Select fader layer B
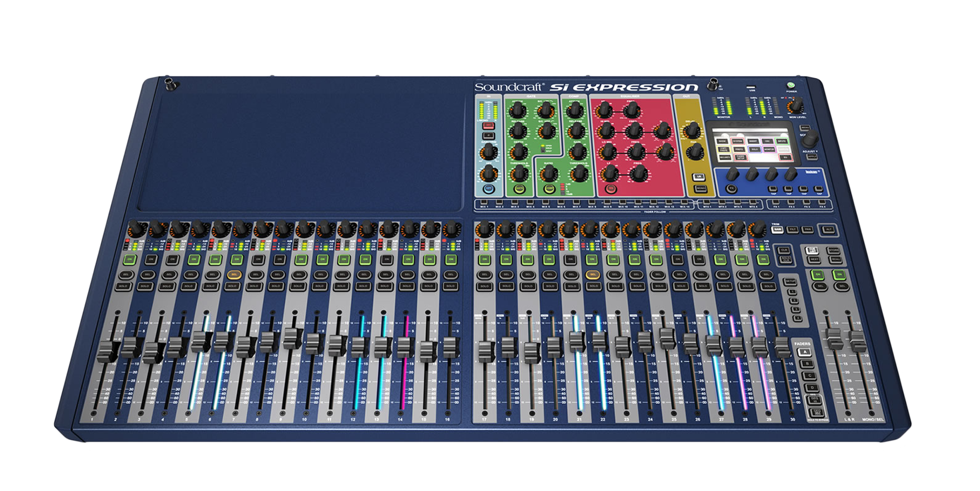Screen dimensions: 980x491 [x=807, y=364]
